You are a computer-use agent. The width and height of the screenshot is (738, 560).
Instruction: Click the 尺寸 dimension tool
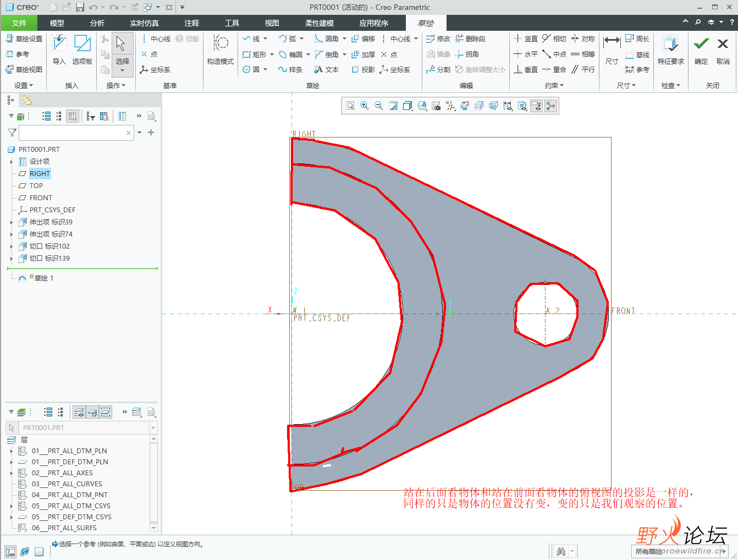coord(612,50)
